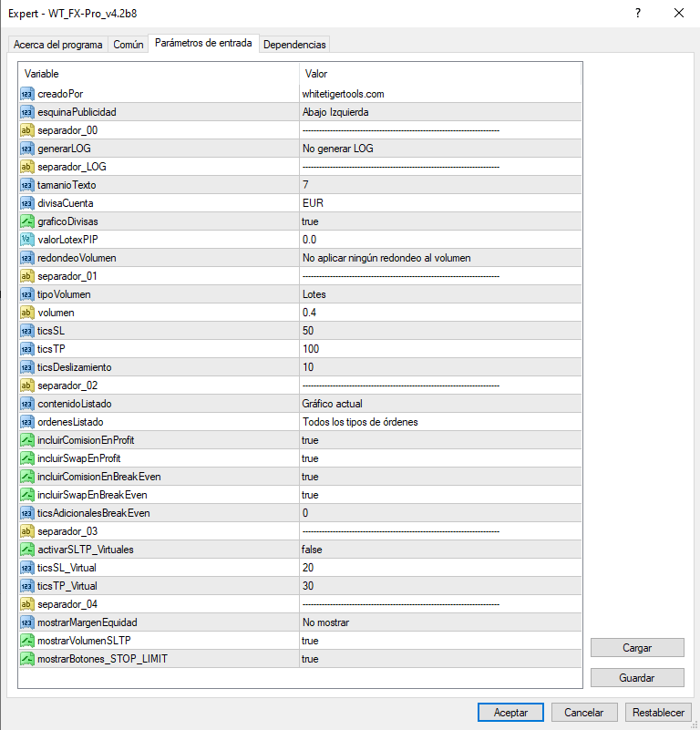Switch to the Común tab
The height and width of the screenshot is (730, 700).
(x=129, y=45)
